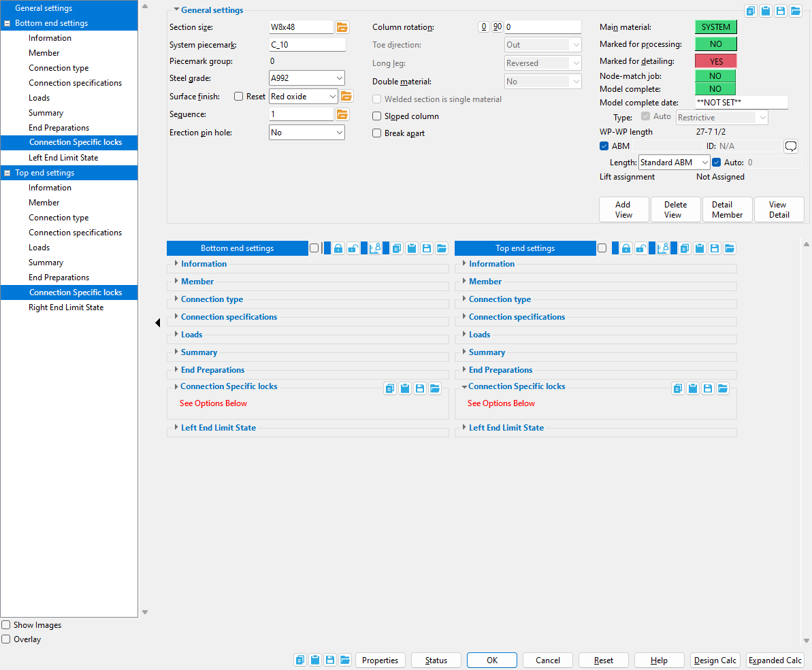
Task: Click the Add View button
Action: (x=623, y=210)
